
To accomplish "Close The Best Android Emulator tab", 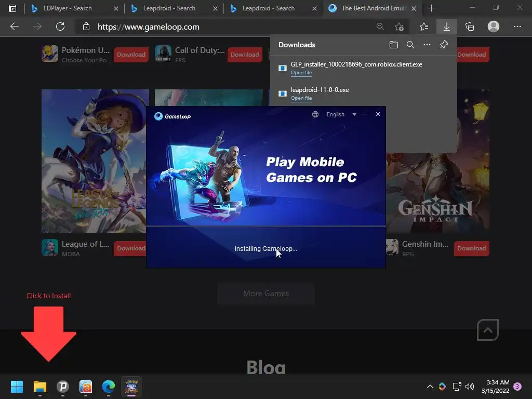I will tap(414, 8).
